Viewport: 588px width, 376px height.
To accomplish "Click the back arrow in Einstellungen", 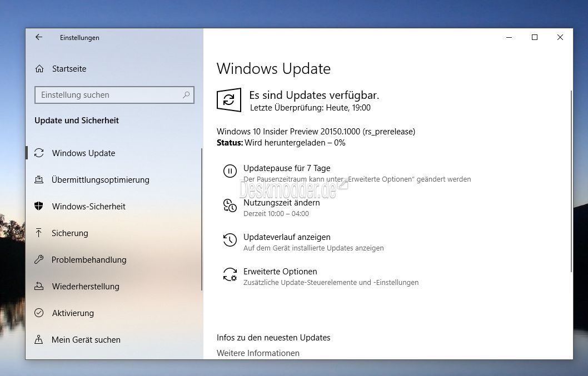I will coord(39,37).
